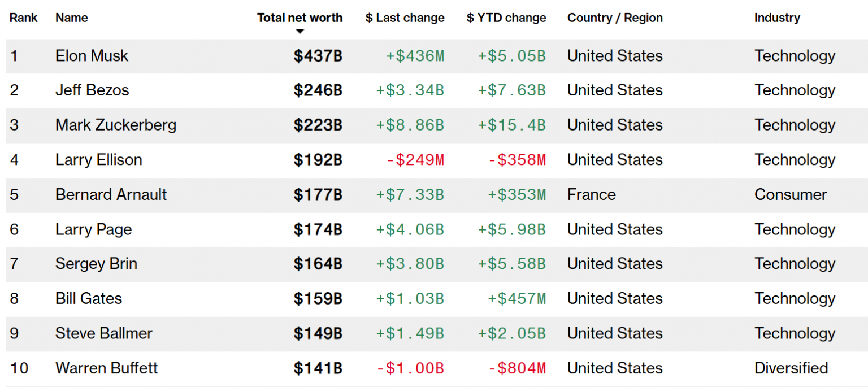Viewport: 868px width, 387px height.
Task: Click the sort arrow under Total net worth
Action: (300, 32)
